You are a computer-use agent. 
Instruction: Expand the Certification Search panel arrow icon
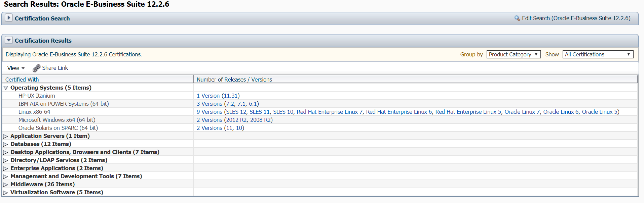click(8, 18)
